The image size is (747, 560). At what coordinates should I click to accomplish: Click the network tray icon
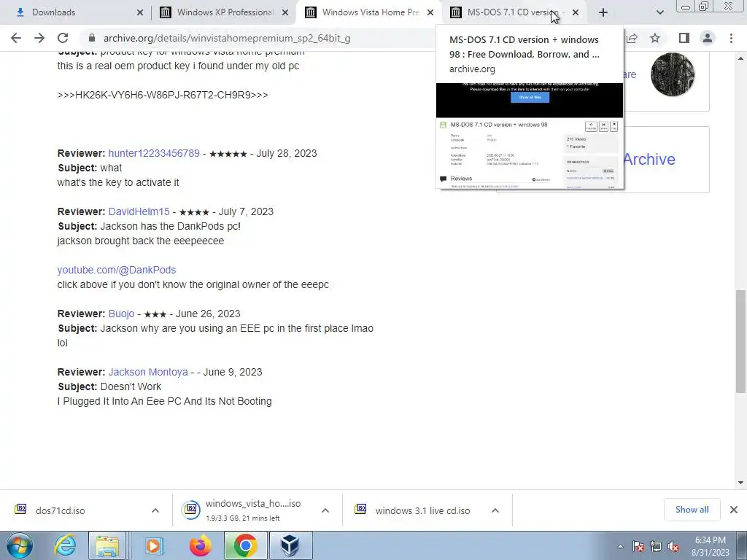pyautogui.click(x=656, y=546)
